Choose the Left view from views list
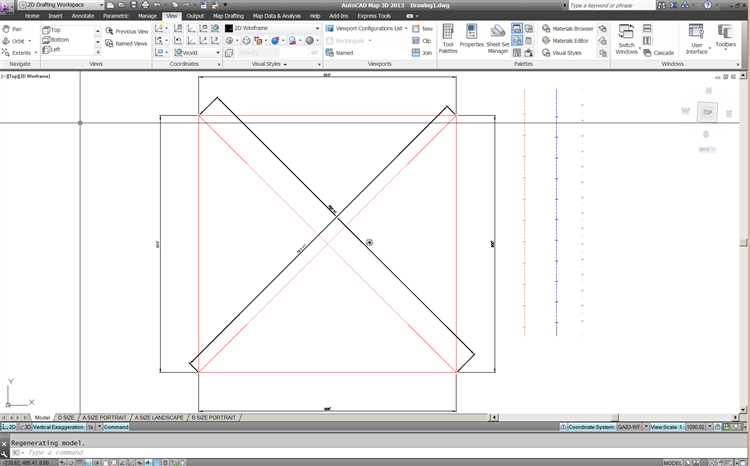 (52, 49)
